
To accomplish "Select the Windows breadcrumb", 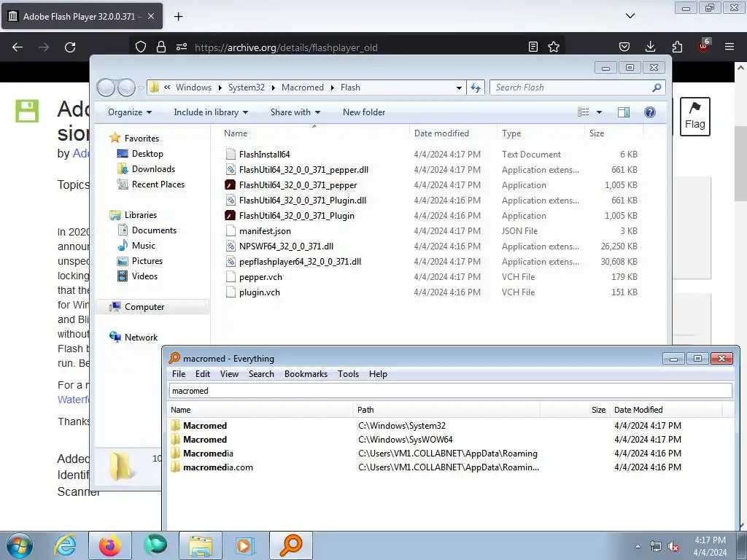I will click(193, 87).
